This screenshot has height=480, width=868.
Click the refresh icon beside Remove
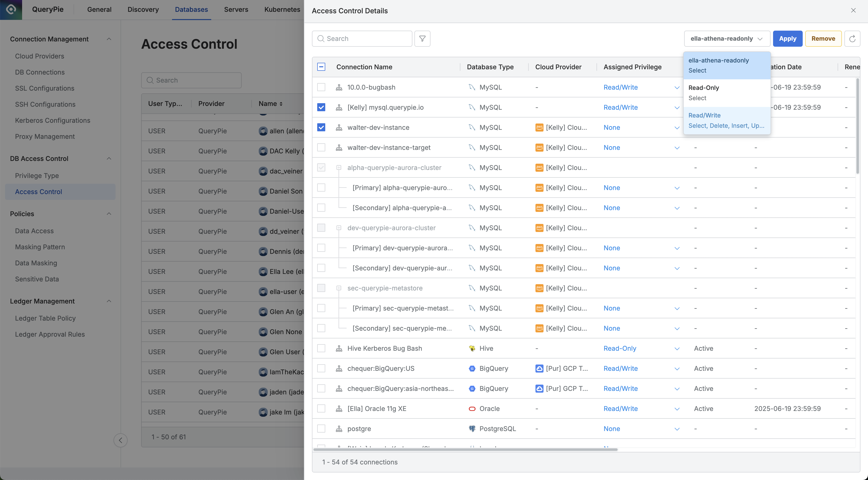point(852,39)
